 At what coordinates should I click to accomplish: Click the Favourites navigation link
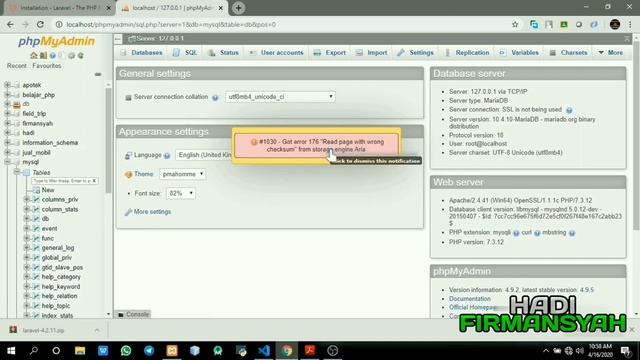click(x=47, y=66)
